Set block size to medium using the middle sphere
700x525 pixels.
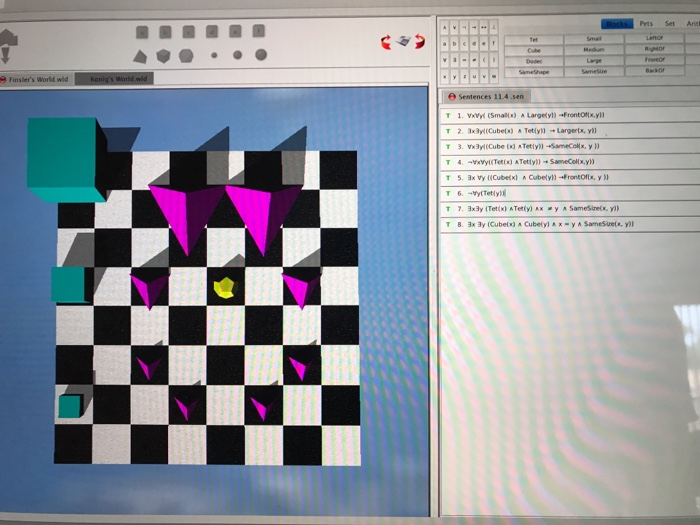point(238,55)
